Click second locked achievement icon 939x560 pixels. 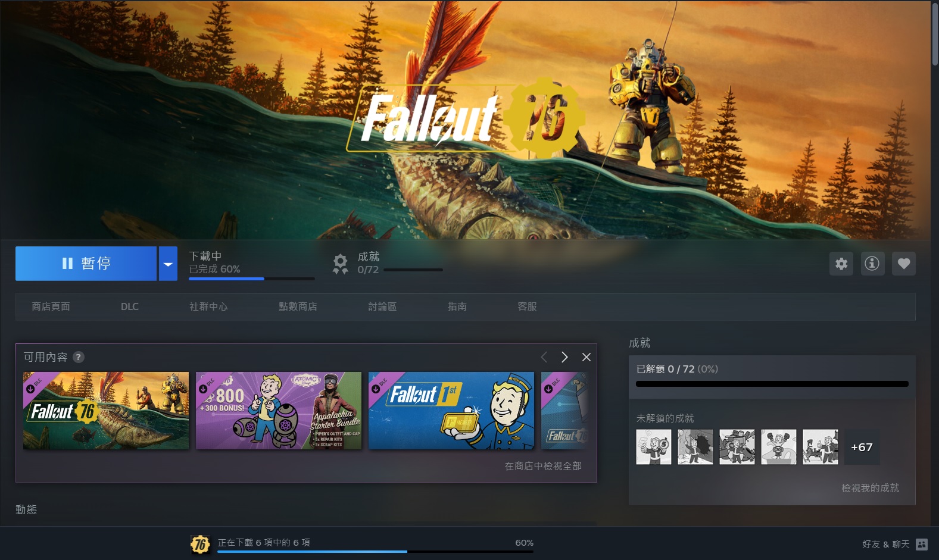pyautogui.click(x=695, y=447)
